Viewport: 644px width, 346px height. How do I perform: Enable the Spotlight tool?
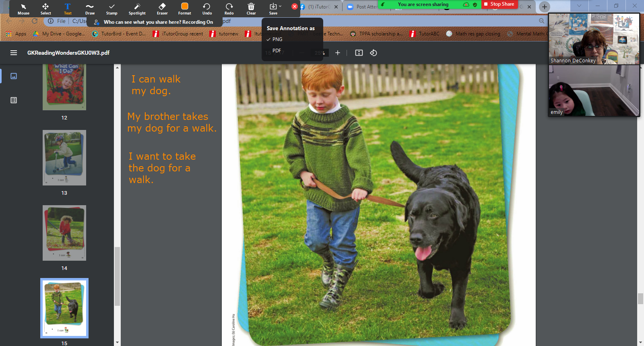[x=137, y=8]
